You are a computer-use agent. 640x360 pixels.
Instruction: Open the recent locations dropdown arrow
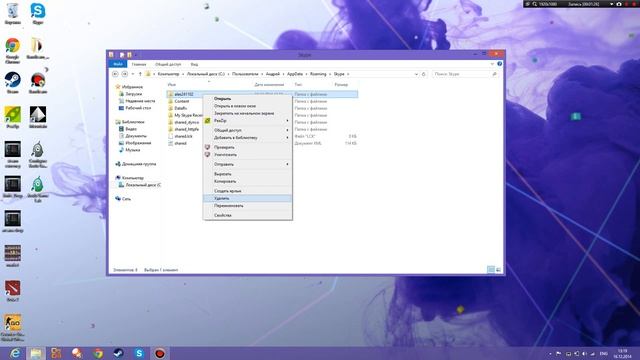pos(133,74)
